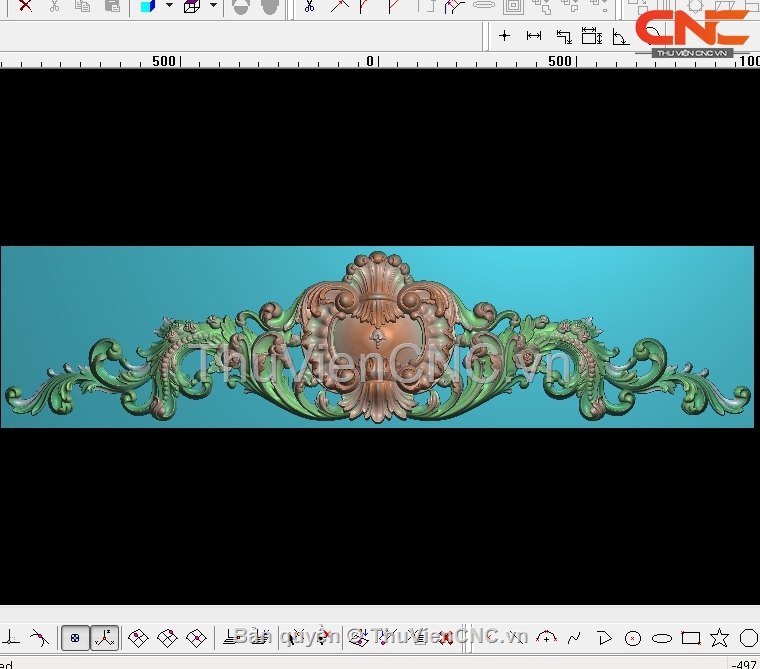Toggle the XYZ axis snap button
The height and width of the screenshot is (669, 760).
(104, 638)
